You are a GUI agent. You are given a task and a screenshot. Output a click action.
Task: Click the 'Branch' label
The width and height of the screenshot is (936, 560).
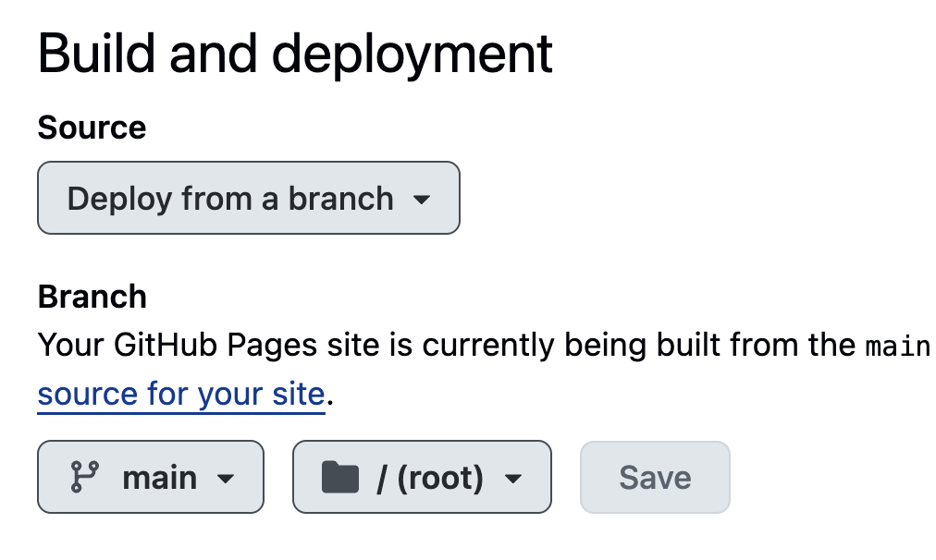[x=92, y=297]
